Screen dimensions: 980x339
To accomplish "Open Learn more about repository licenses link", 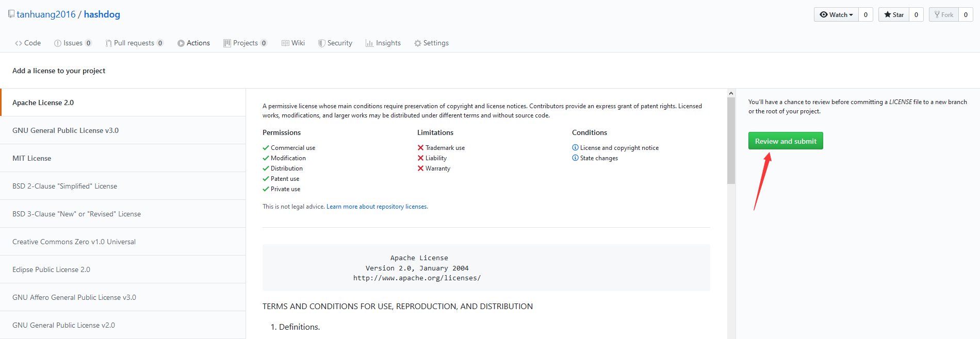I will pyautogui.click(x=377, y=207).
